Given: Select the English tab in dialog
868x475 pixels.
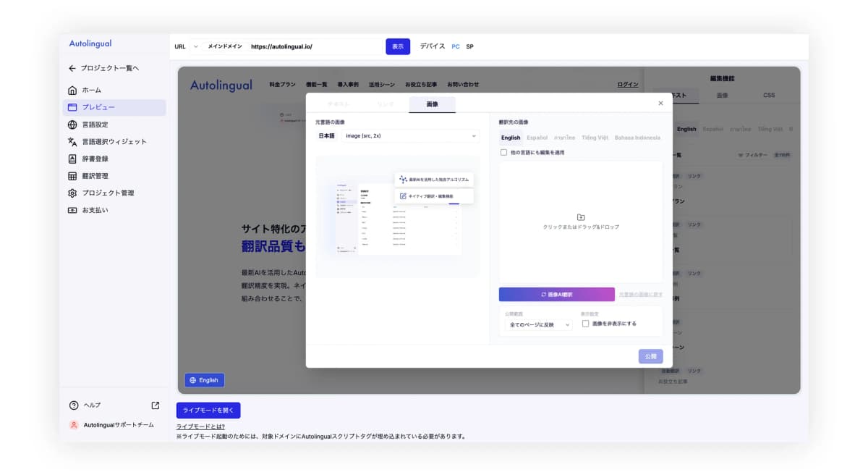Looking at the screenshot, I should 511,138.
